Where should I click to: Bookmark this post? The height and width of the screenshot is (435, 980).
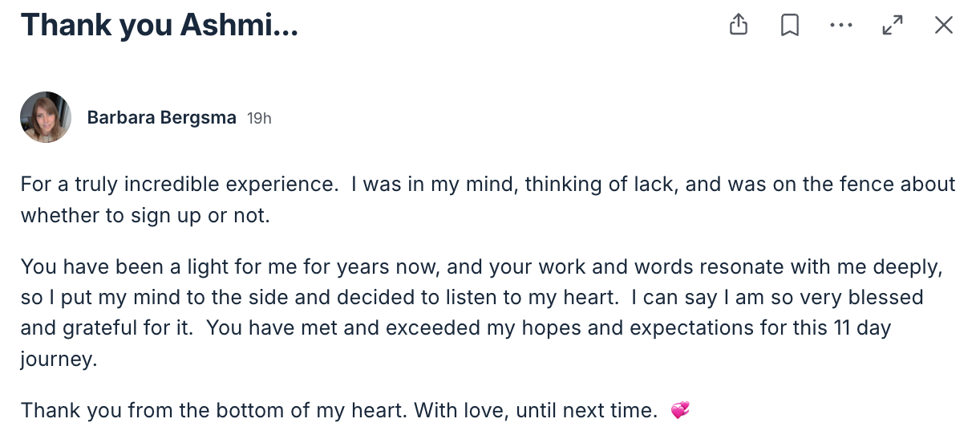coord(790,26)
